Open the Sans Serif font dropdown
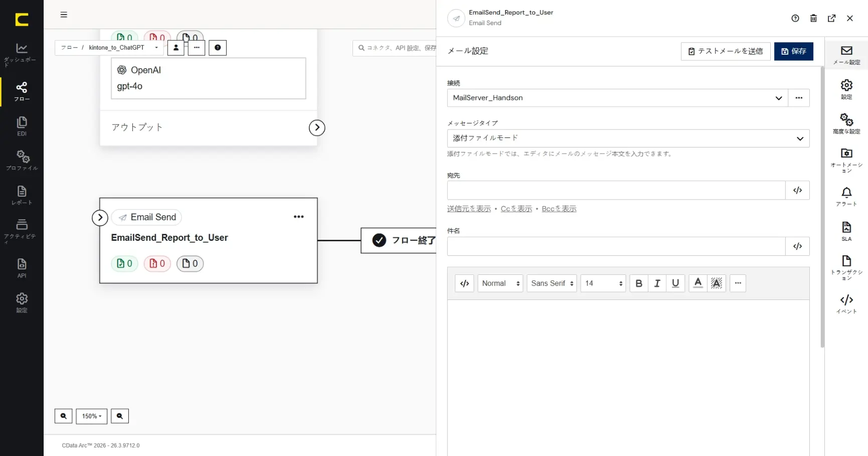The width and height of the screenshot is (868, 456). coord(552,283)
